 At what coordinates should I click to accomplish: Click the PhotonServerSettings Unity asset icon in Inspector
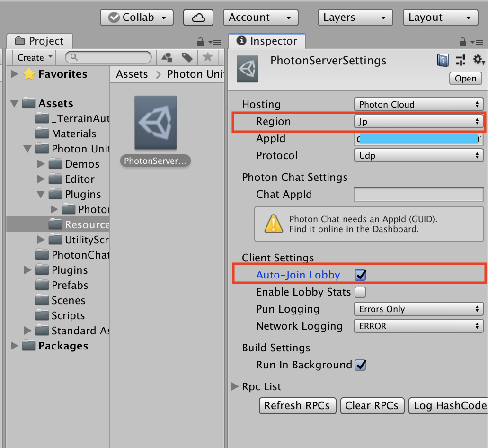[248, 69]
